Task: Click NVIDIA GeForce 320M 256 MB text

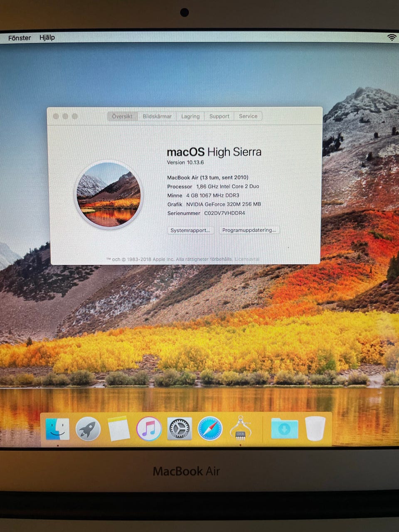Action: point(224,204)
